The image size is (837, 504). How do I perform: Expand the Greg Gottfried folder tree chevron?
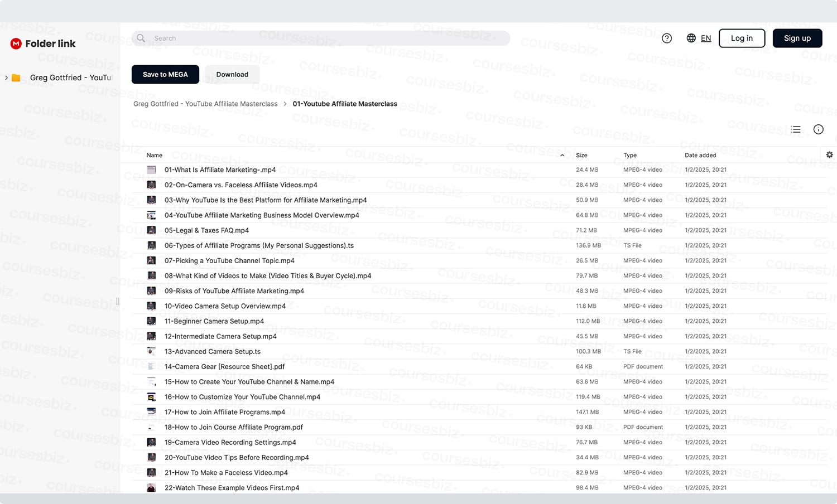coord(6,77)
